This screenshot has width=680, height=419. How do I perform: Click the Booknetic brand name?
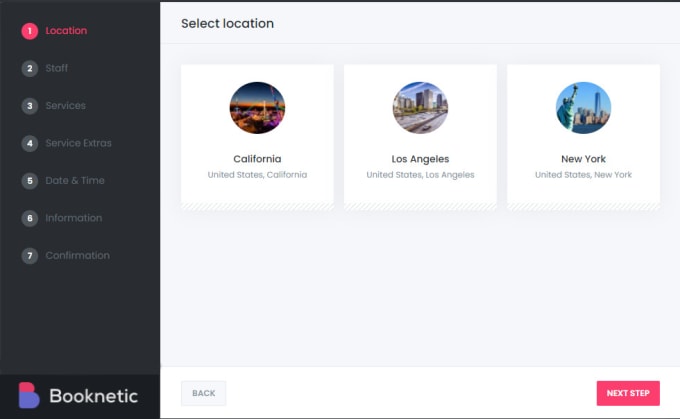click(94, 396)
